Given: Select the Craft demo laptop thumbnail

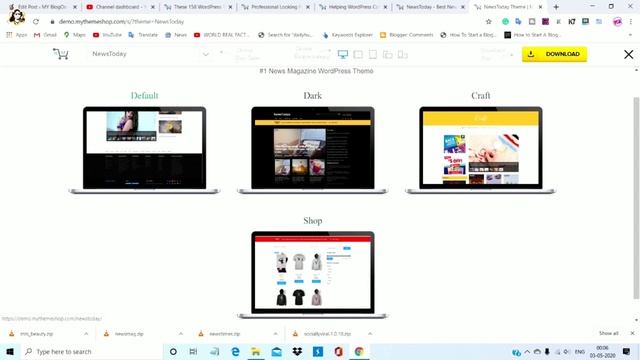Looking at the screenshot, I should coord(481,150).
